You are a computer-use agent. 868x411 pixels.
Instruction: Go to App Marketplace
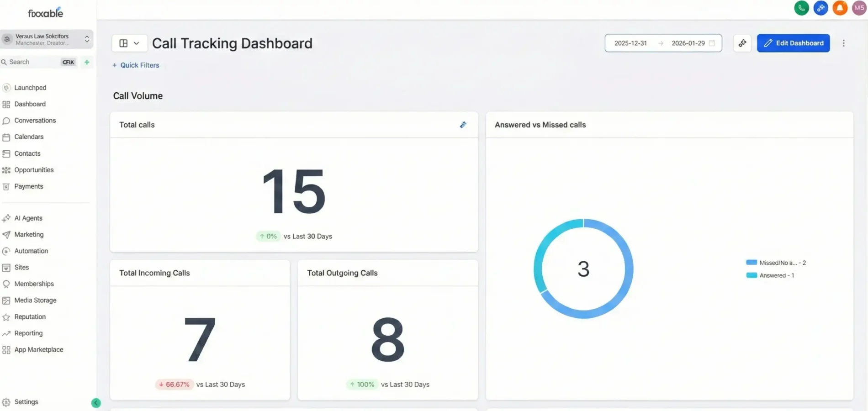[x=38, y=349]
